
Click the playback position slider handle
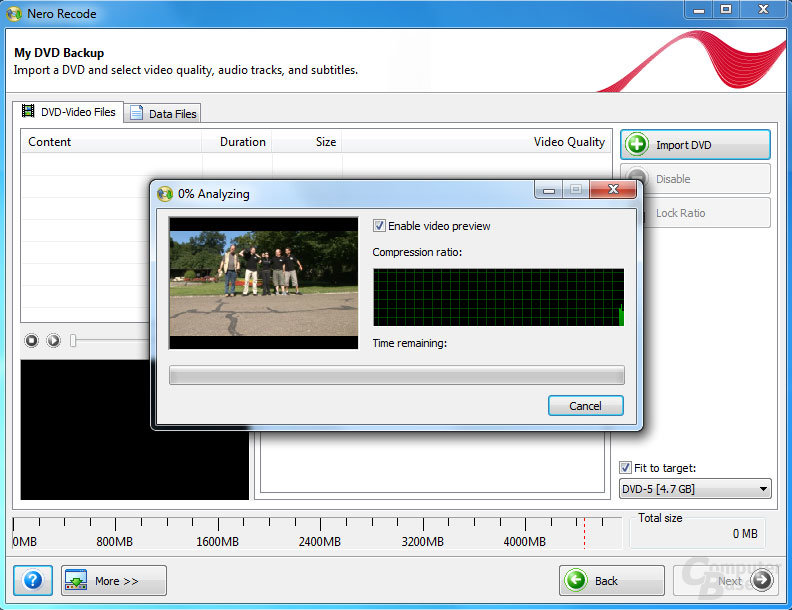pyautogui.click(x=73, y=341)
